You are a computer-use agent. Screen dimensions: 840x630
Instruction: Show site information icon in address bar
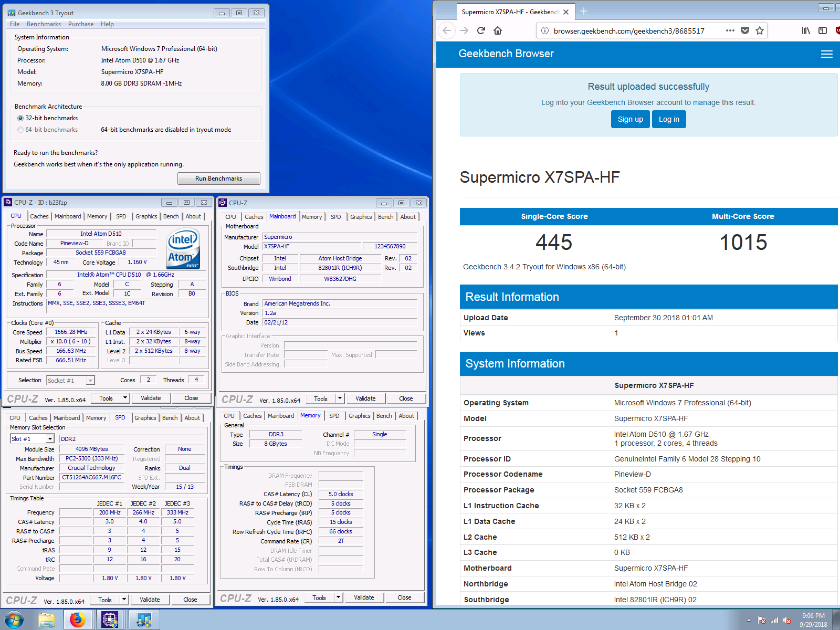tap(545, 30)
